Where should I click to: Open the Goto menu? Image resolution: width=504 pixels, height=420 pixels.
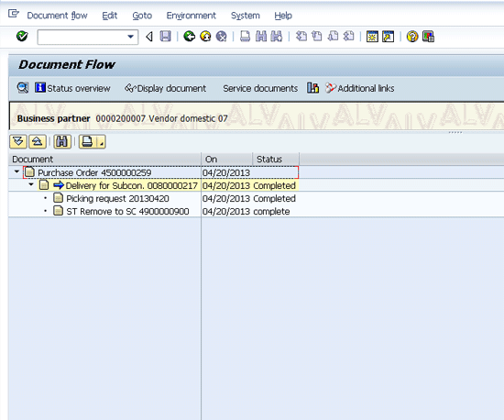coord(142,16)
